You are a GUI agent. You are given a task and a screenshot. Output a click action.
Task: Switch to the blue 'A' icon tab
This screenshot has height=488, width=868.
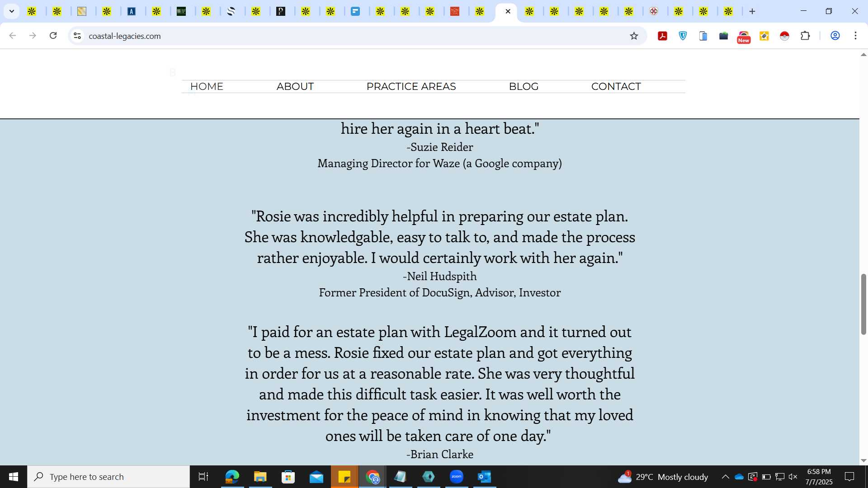click(x=132, y=12)
